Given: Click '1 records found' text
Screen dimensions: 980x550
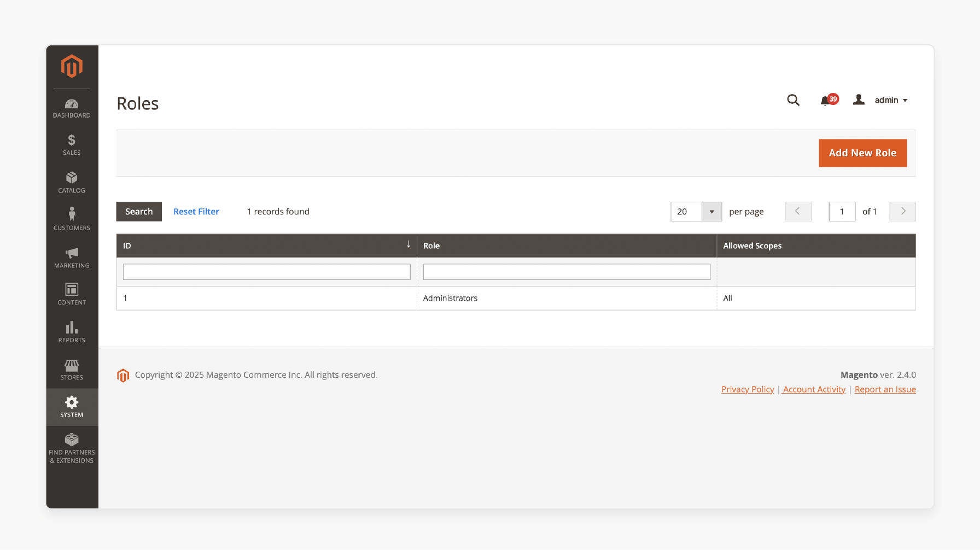Looking at the screenshot, I should [x=278, y=212].
